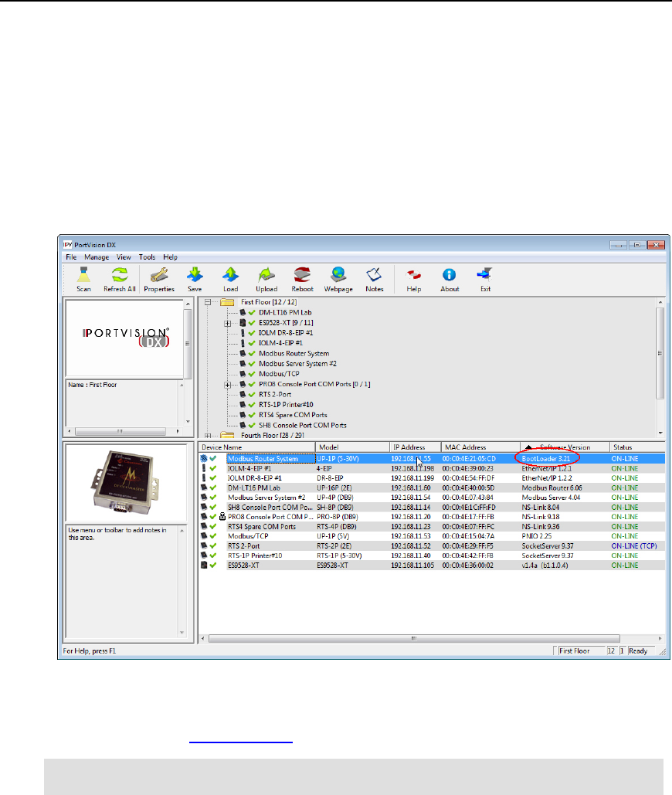The height and width of the screenshot is (795, 672).
Task: Select DM-LT16 PM Lab list row
Action: click(x=432, y=488)
